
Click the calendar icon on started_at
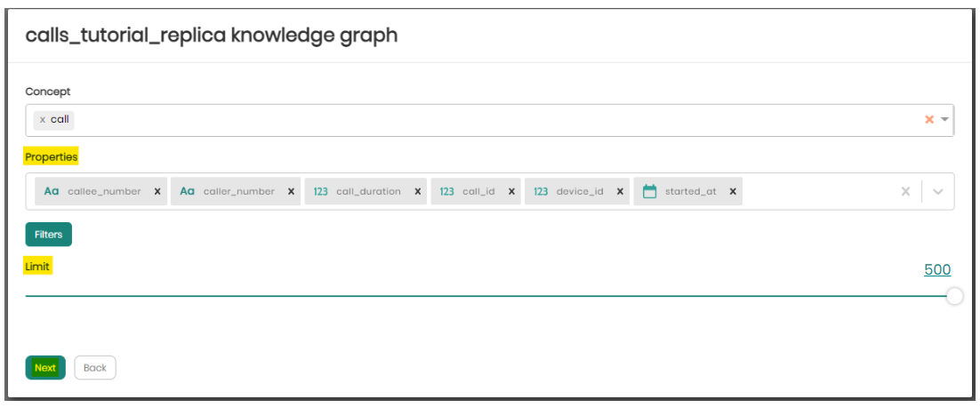point(649,191)
